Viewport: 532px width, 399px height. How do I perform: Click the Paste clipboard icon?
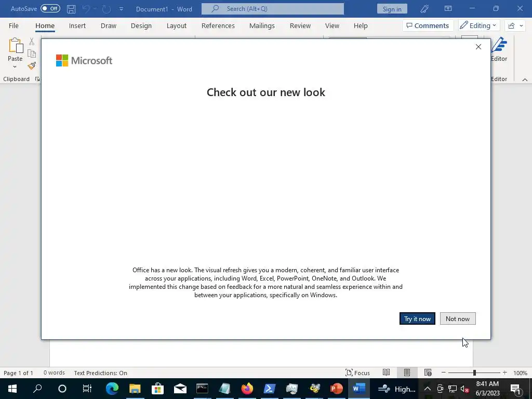click(16, 46)
